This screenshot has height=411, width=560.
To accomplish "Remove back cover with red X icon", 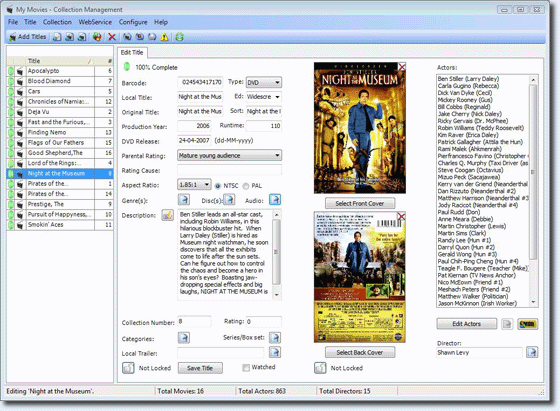I will [x=401, y=216].
